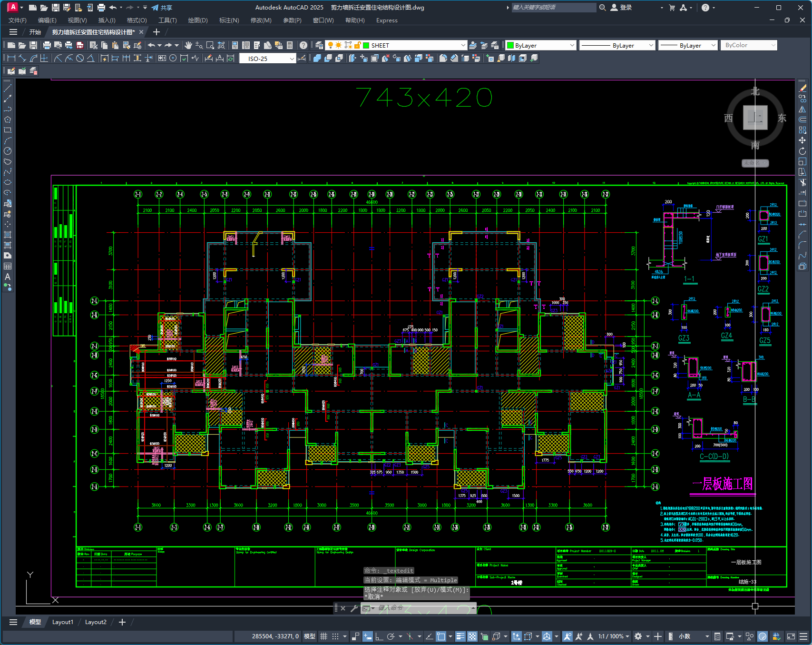Select the Move modify tool

[802, 140]
